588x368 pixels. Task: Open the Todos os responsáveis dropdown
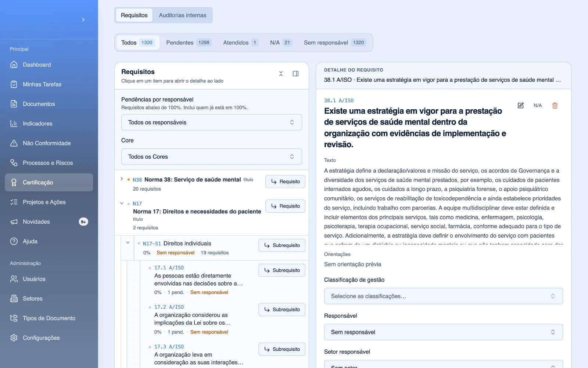212,122
